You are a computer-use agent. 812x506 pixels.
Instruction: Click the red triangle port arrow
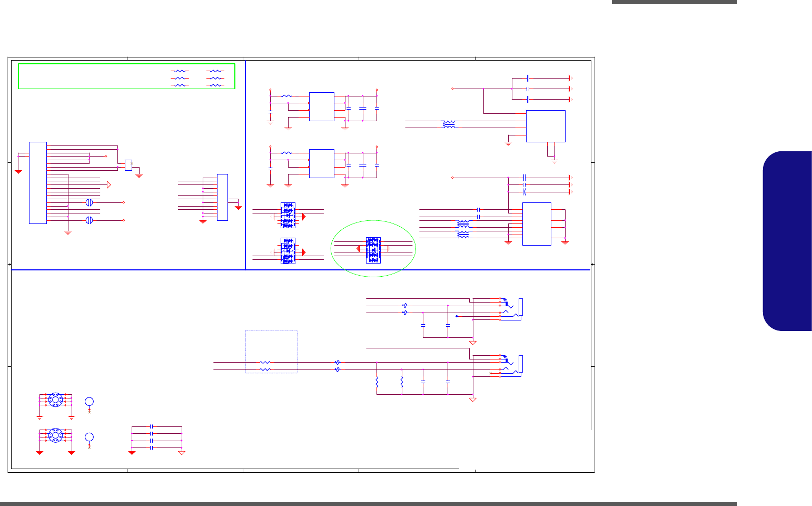(109, 184)
